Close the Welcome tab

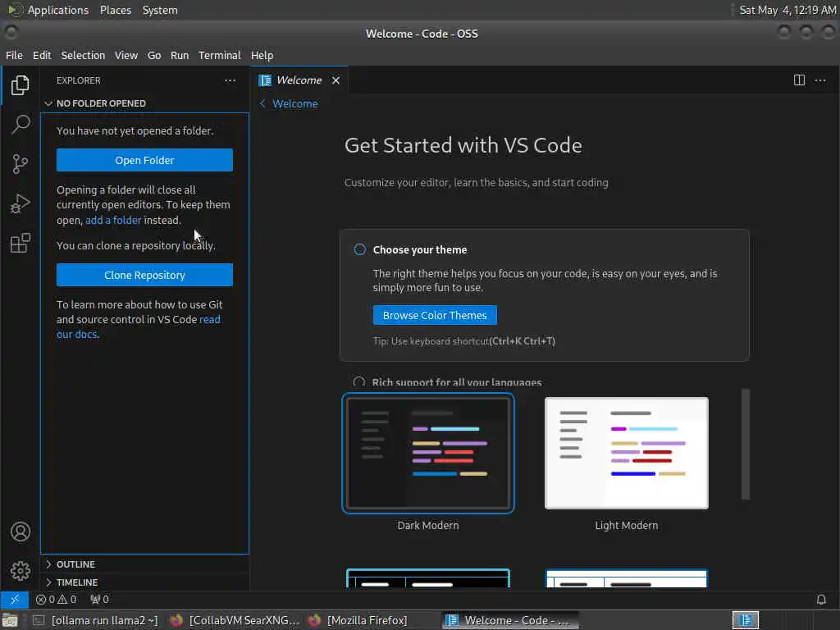pos(336,80)
